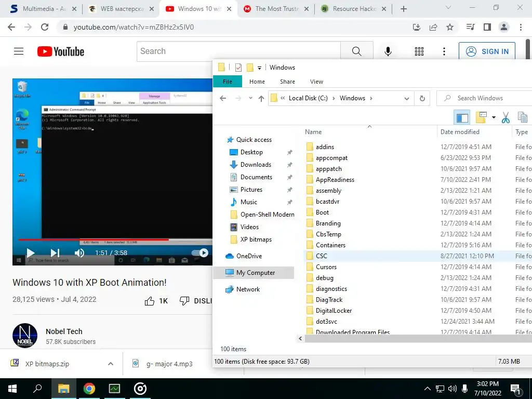Mute the video volume icon
Viewport: 532px width, 399px height.
click(x=79, y=253)
